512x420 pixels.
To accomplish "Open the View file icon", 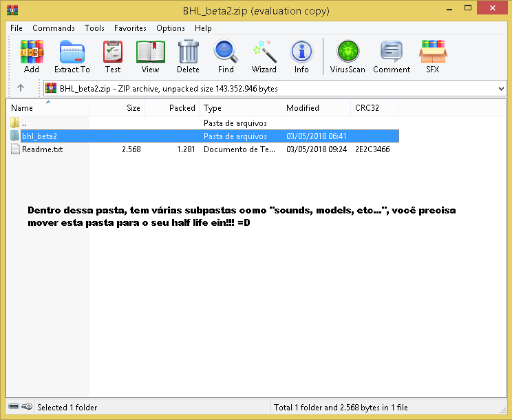I will 151,52.
